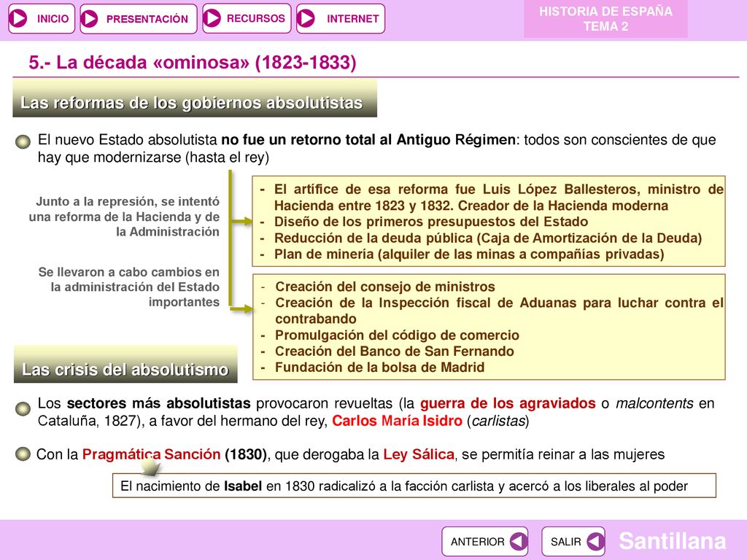The image size is (747, 560).
Task: Click the 'Plan de minería' line
Action: (469, 254)
